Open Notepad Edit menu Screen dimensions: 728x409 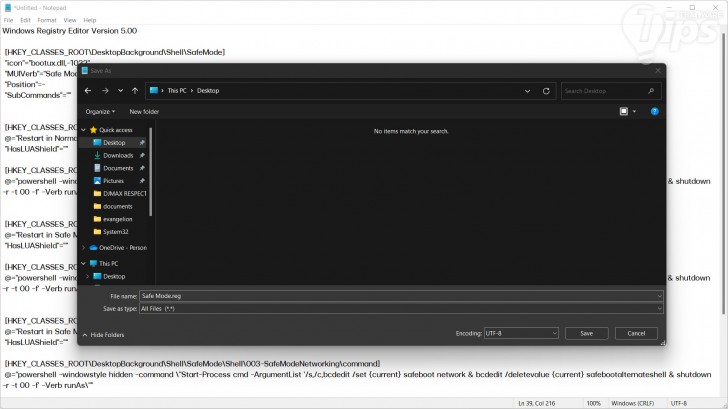pos(26,20)
